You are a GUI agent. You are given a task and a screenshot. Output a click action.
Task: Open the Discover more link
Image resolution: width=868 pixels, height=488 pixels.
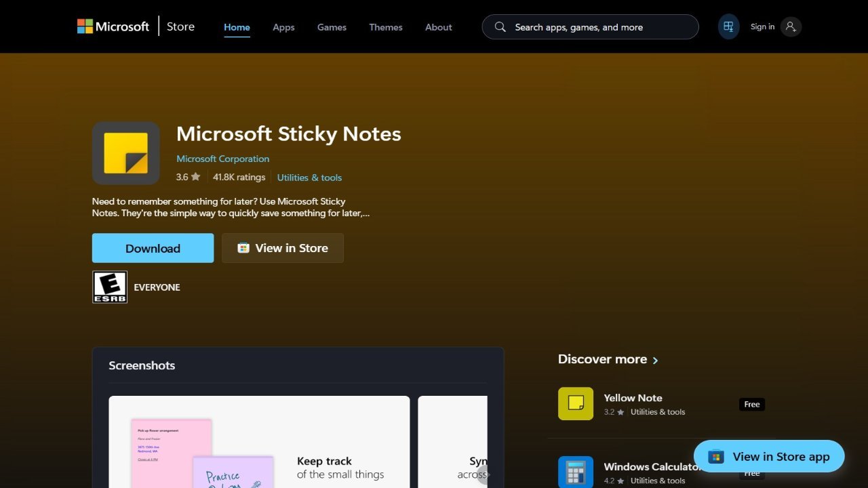click(x=602, y=359)
